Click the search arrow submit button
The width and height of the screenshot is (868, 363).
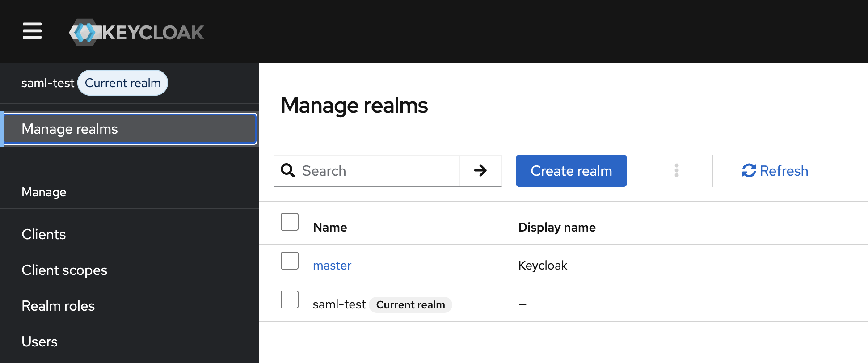pyautogui.click(x=480, y=171)
